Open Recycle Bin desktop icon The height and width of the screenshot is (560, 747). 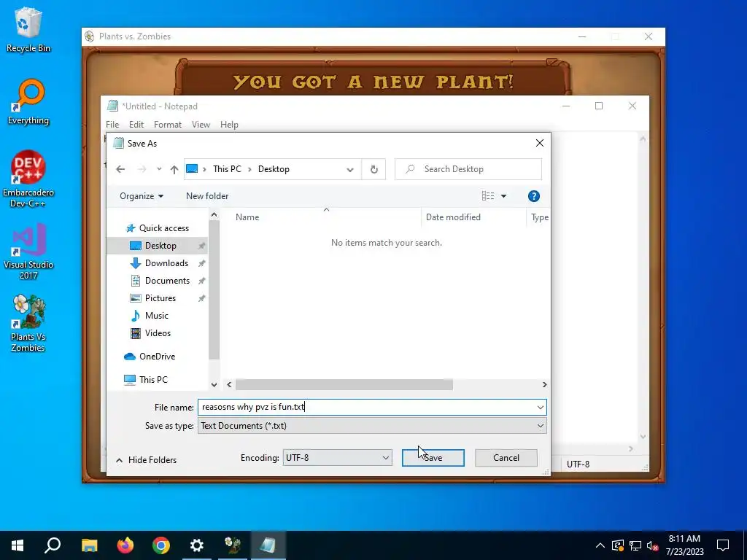28,29
